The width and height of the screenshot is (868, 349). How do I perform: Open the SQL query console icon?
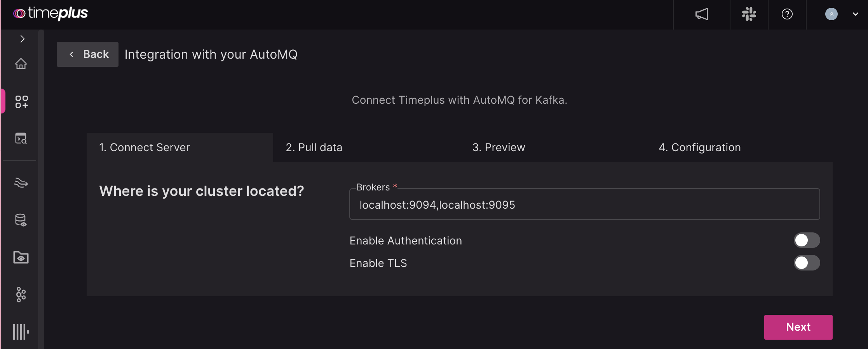21,138
